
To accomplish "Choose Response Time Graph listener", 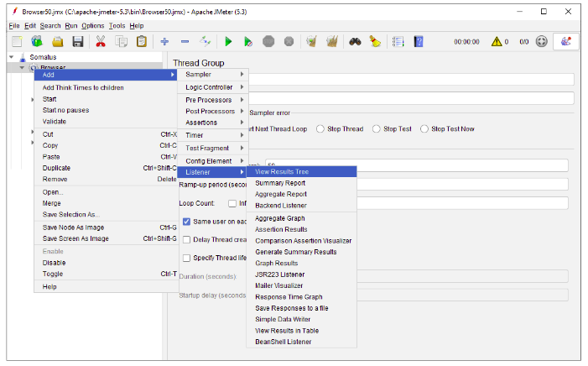I will point(301,297).
